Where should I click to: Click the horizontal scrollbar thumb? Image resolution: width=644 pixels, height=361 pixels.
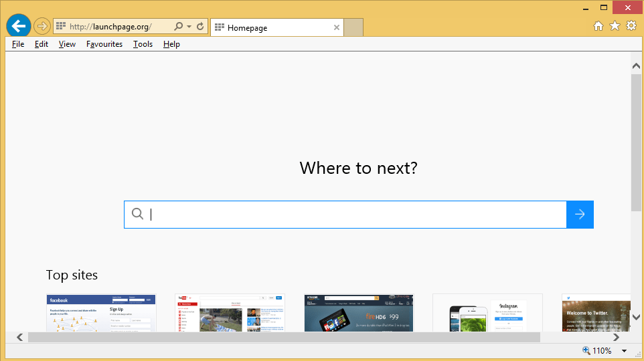point(284,337)
